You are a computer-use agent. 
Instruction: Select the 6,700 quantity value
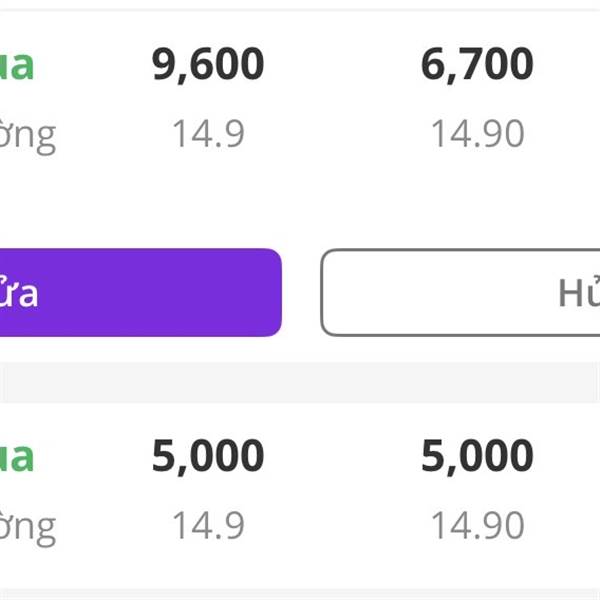pyautogui.click(x=477, y=65)
